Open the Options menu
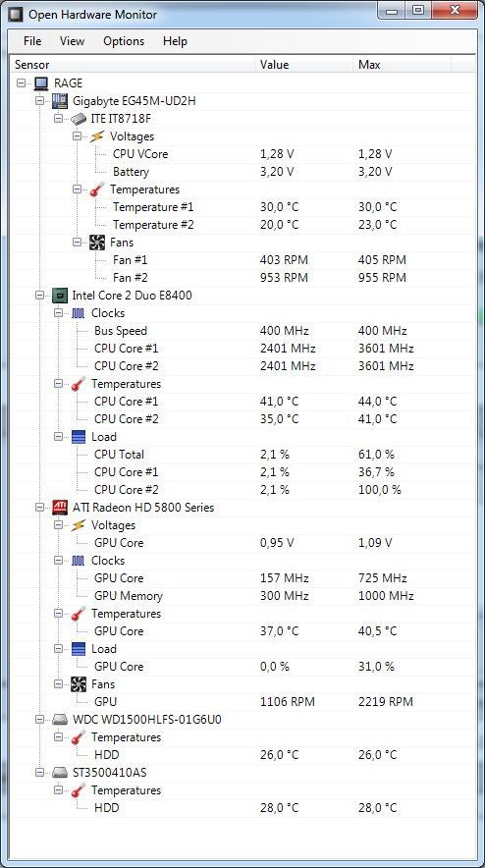Image resolution: width=485 pixels, height=868 pixels. [124, 41]
